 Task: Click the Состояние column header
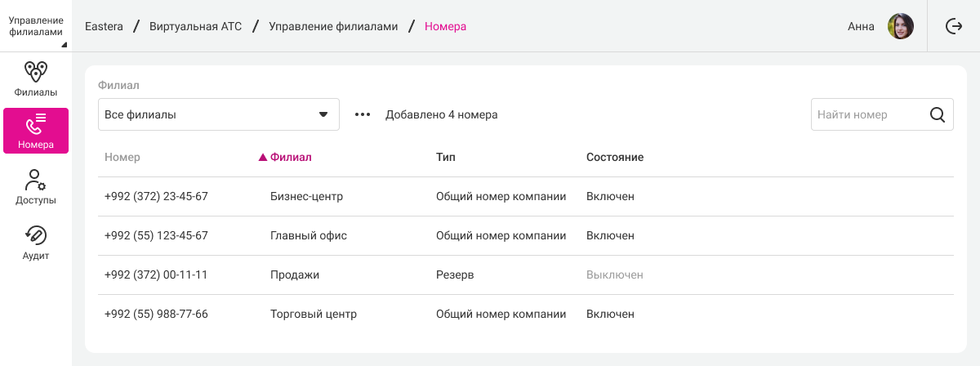click(614, 157)
